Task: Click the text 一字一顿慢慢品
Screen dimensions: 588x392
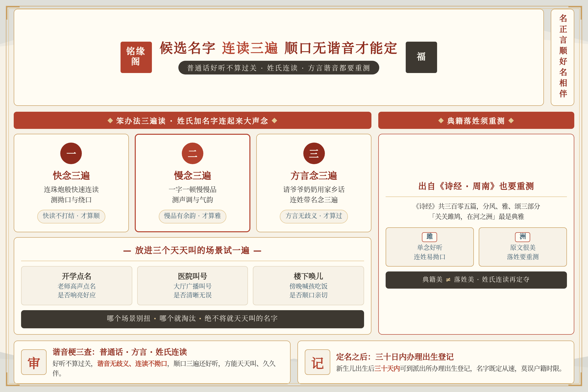Action: click(193, 189)
